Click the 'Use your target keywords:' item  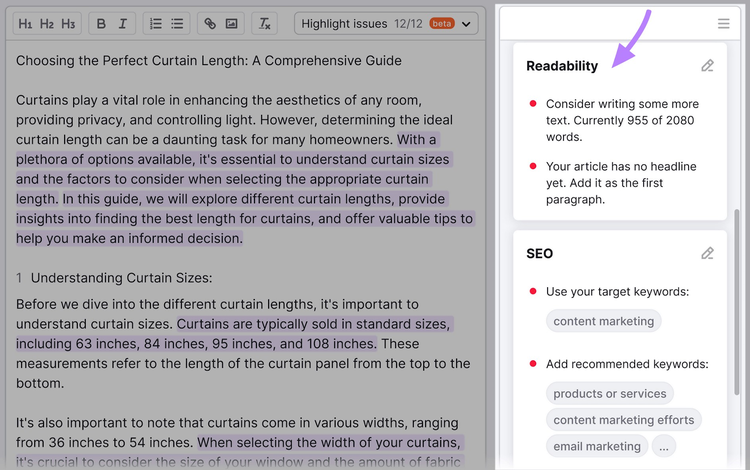[618, 292]
